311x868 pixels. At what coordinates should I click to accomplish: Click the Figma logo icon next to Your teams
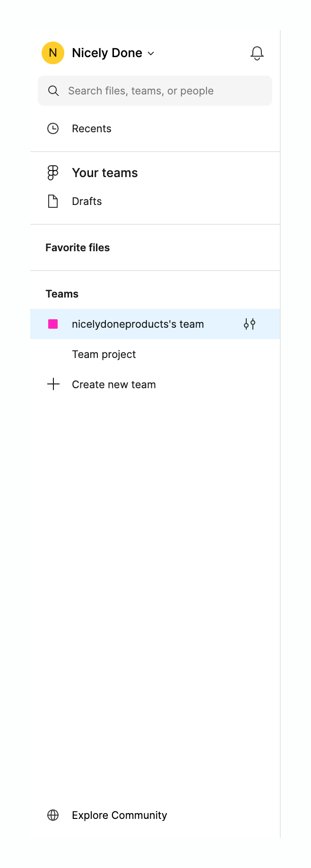[x=52, y=173]
